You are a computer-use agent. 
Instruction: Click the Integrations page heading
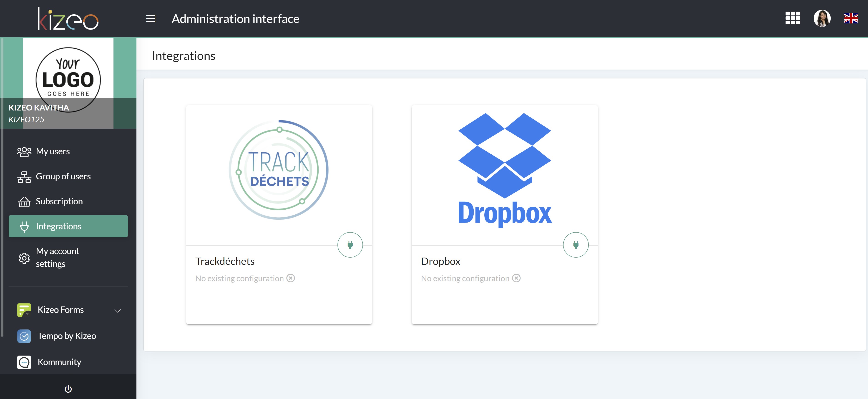184,56
